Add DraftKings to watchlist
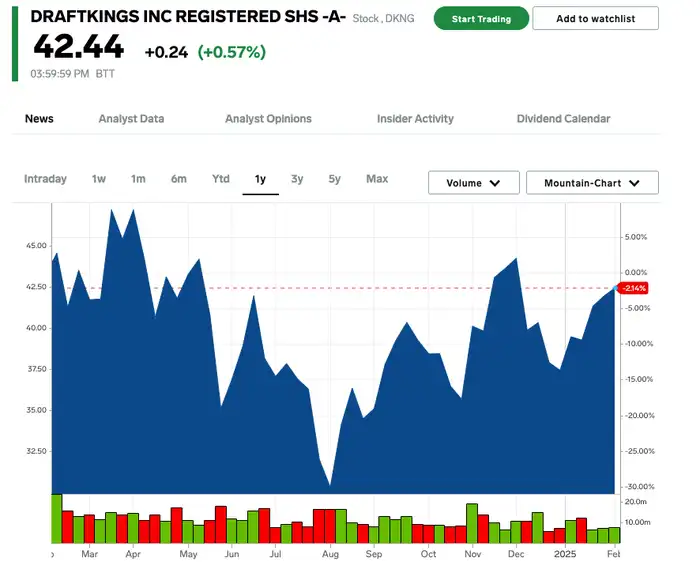This screenshot has width=700, height=573. (x=596, y=19)
